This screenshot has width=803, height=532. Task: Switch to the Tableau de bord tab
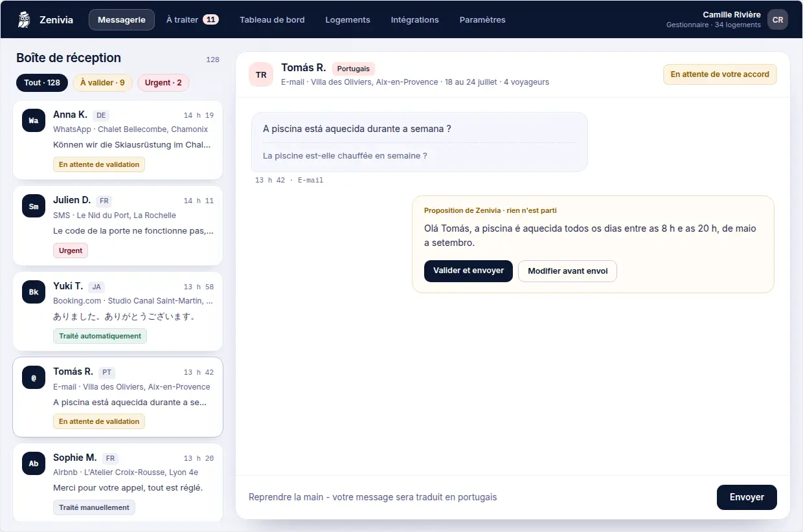point(272,19)
